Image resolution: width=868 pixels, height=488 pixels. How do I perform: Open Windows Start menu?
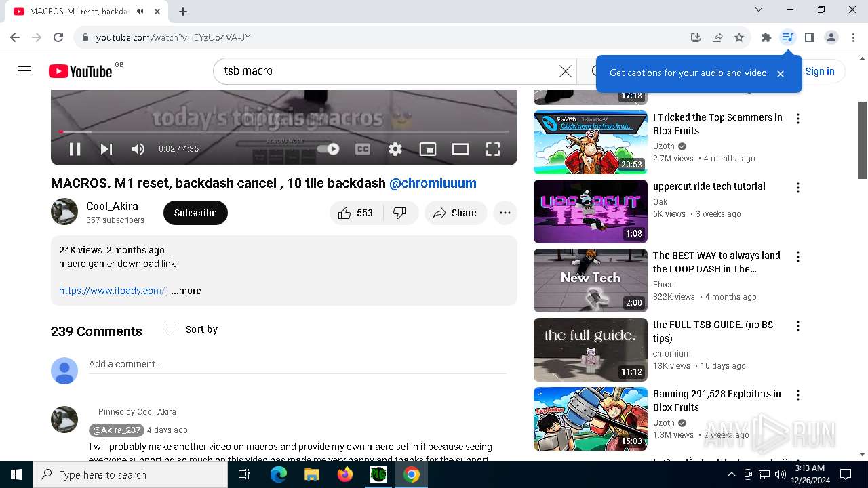[x=16, y=474]
